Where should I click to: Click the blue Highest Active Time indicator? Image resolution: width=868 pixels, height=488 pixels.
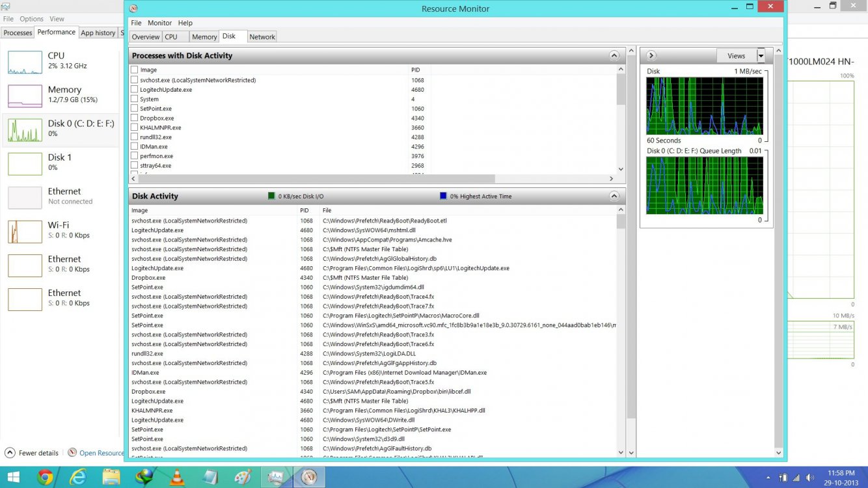point(443,196)
